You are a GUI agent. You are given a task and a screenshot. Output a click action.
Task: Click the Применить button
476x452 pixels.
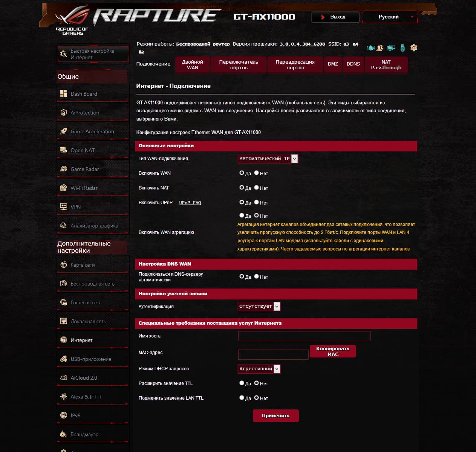[275, 415]
